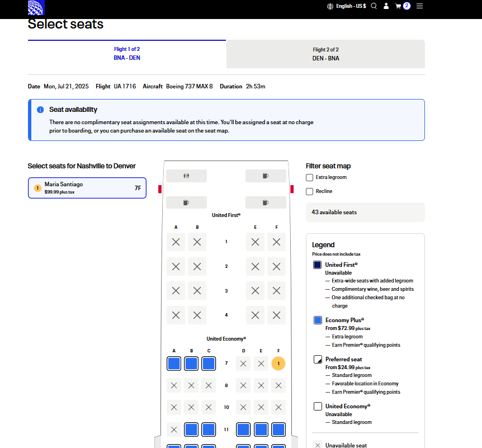Open English - US $ language selector

click(x=351, y=6)
